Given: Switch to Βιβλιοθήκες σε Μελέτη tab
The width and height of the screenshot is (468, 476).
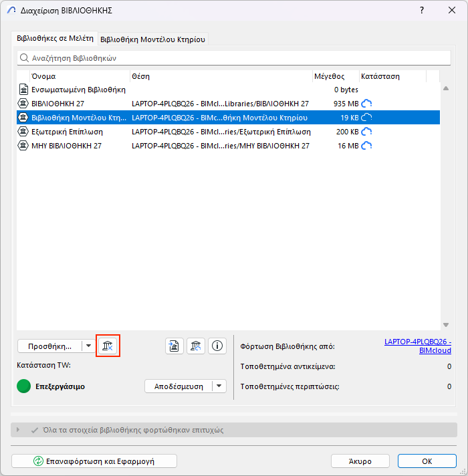Looking at the screenshot, I should (x=55, y=38).
